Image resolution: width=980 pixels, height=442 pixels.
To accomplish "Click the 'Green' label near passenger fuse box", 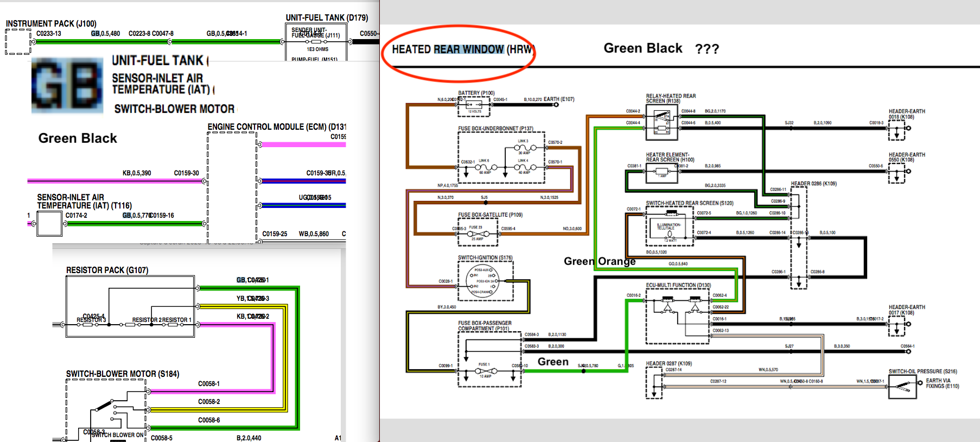I will (553, 362).
